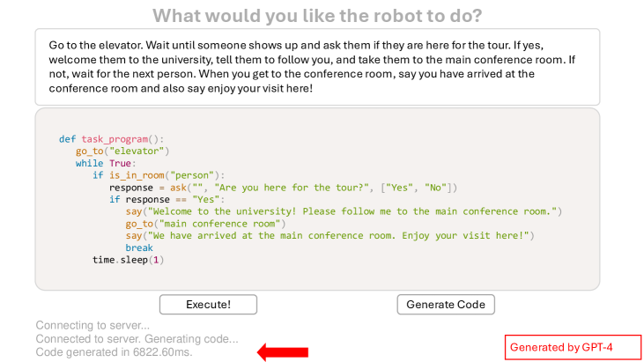
Task: Click 'Connected to server. Generating code...' status
Action: 137,339
